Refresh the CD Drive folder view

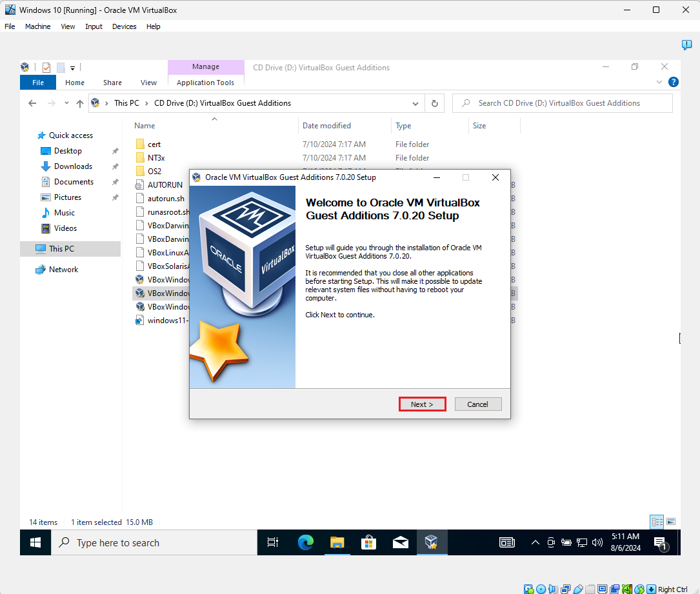tap(434, 104)
